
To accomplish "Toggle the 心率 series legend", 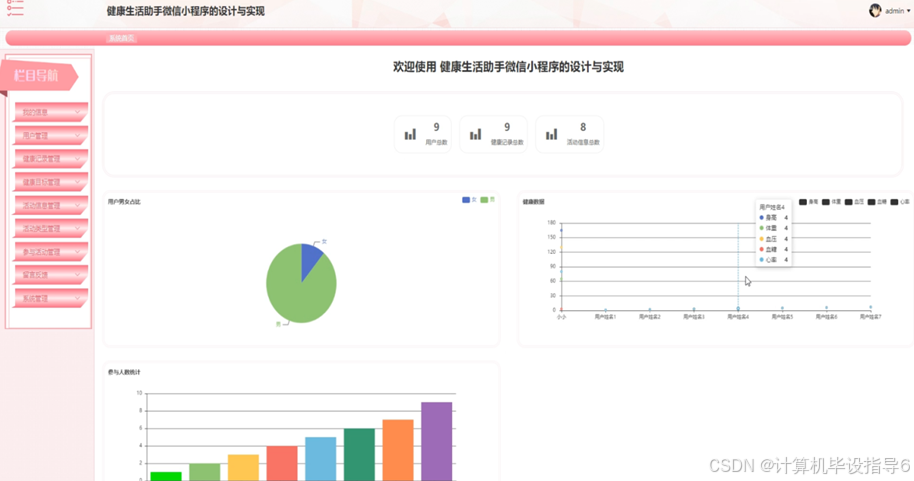I will pos(900,202).
